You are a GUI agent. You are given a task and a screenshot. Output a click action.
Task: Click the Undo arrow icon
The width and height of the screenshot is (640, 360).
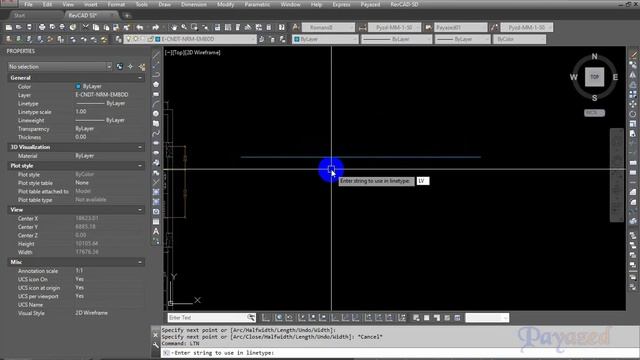coord(140,27)
